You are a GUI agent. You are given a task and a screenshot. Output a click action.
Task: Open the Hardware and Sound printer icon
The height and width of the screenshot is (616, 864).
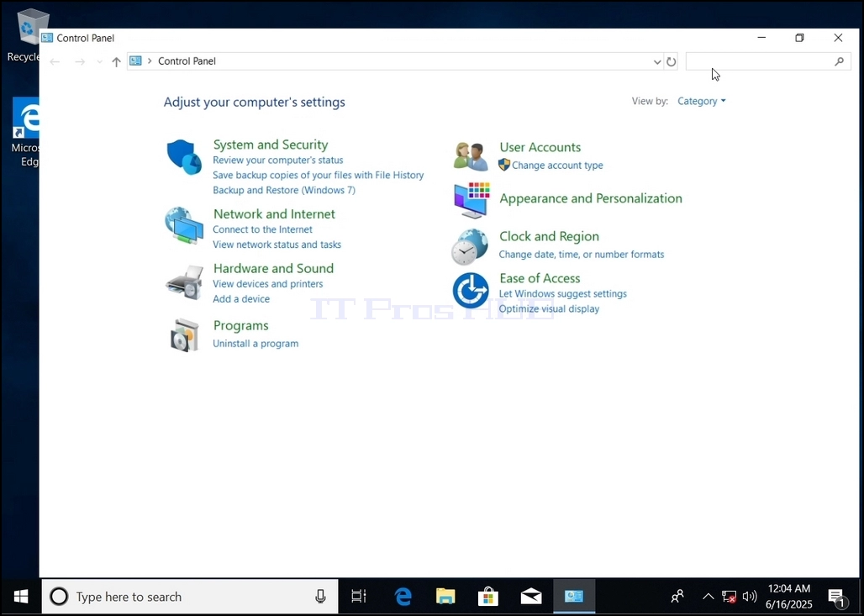click(x=184, y=282)
